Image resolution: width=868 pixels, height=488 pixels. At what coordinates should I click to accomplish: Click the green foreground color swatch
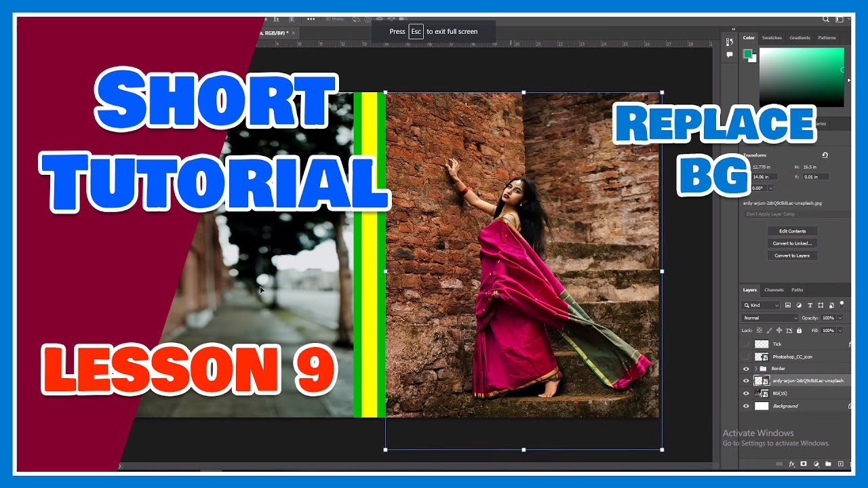(x=747, y=54)
